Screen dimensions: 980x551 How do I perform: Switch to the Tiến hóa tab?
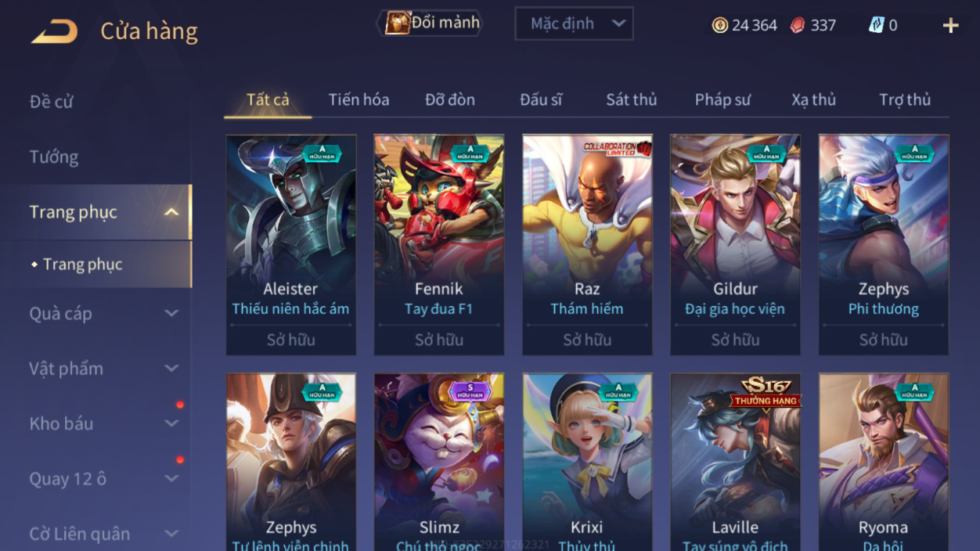pyautogui.click(x=358, y=99)
